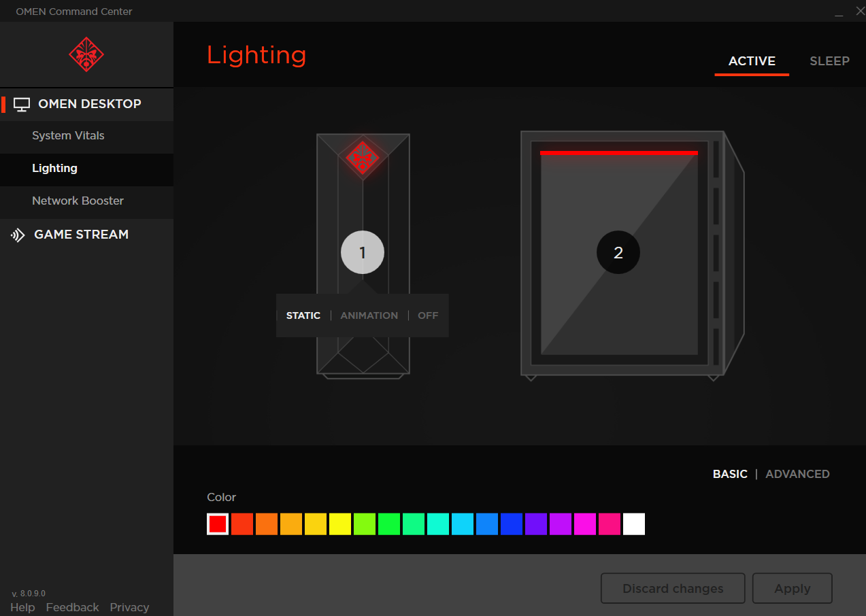Click the version number v. 8.0.9.0
Image resolution: width=866 pixels, height=616 pixels.
(x=29, y=594)
